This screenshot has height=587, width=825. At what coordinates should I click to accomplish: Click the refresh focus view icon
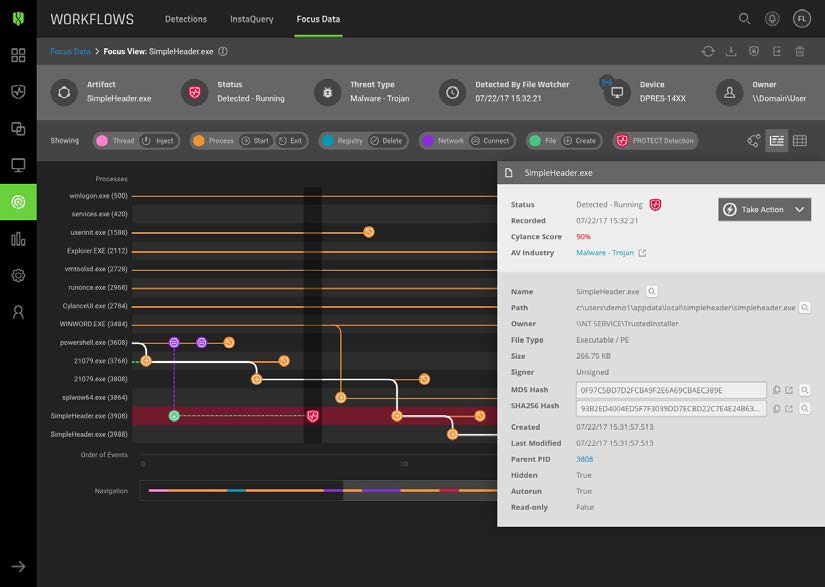click(708, 52)
